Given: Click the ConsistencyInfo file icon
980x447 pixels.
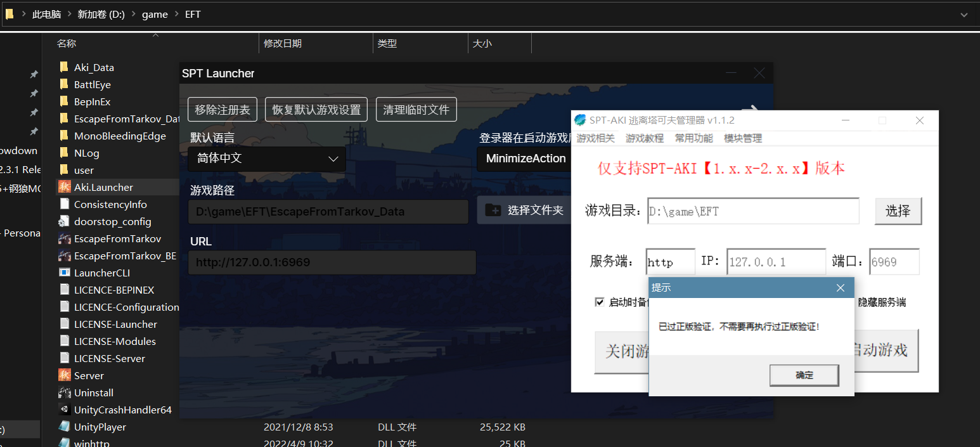Looking at the screenshot, I should coord(63,204).
